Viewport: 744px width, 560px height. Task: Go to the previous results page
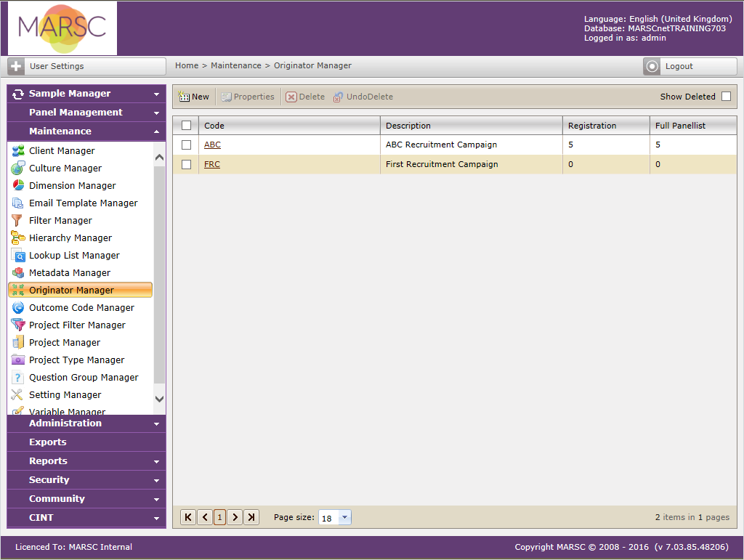[x=204, y=517]
